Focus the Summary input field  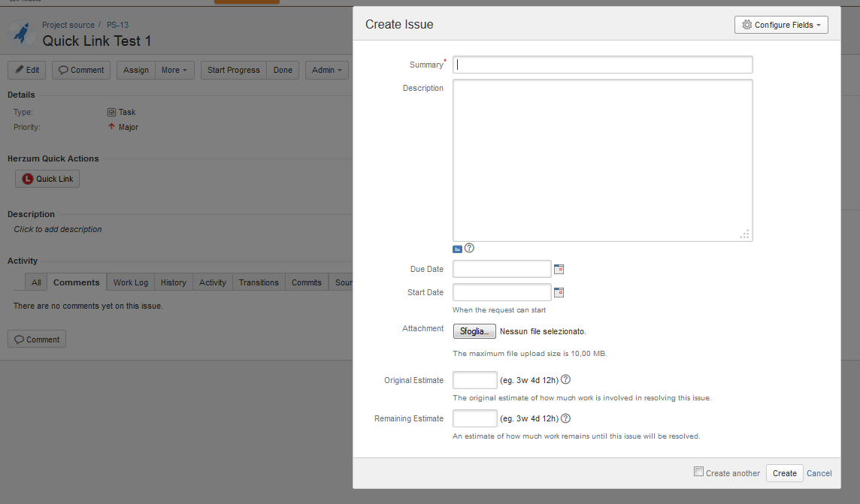click(x=602, y=65)
